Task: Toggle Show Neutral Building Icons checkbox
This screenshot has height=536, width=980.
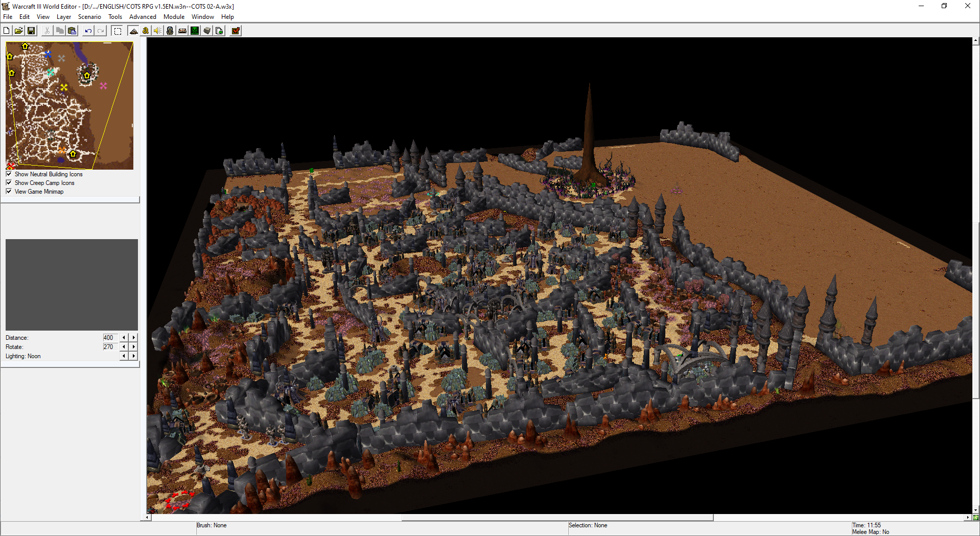Action: [9, 174]
